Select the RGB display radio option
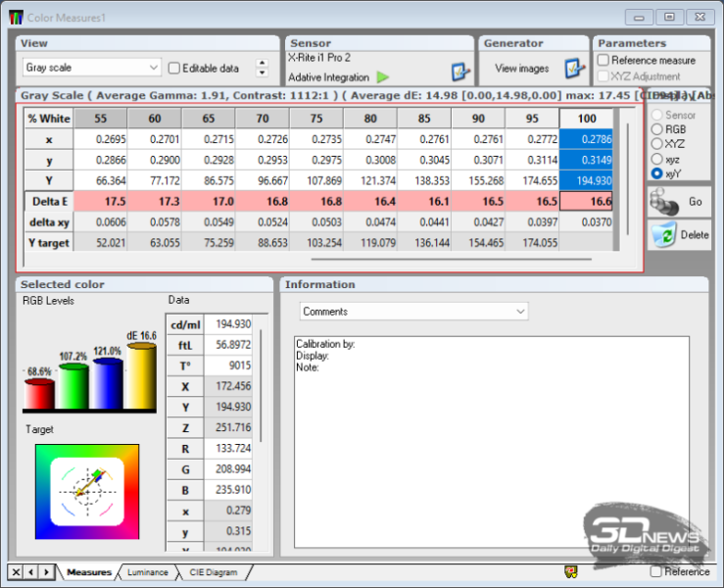This screenshot has height=588, width=724. coord(656,129)
